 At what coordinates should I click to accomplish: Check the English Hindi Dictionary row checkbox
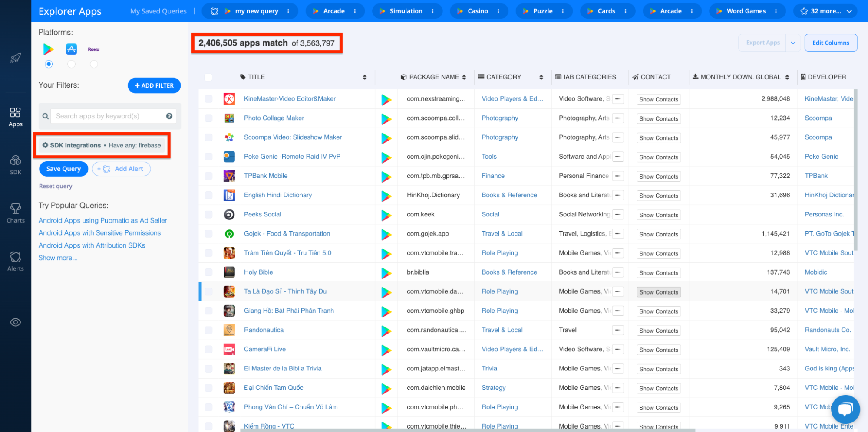(208, 195)
